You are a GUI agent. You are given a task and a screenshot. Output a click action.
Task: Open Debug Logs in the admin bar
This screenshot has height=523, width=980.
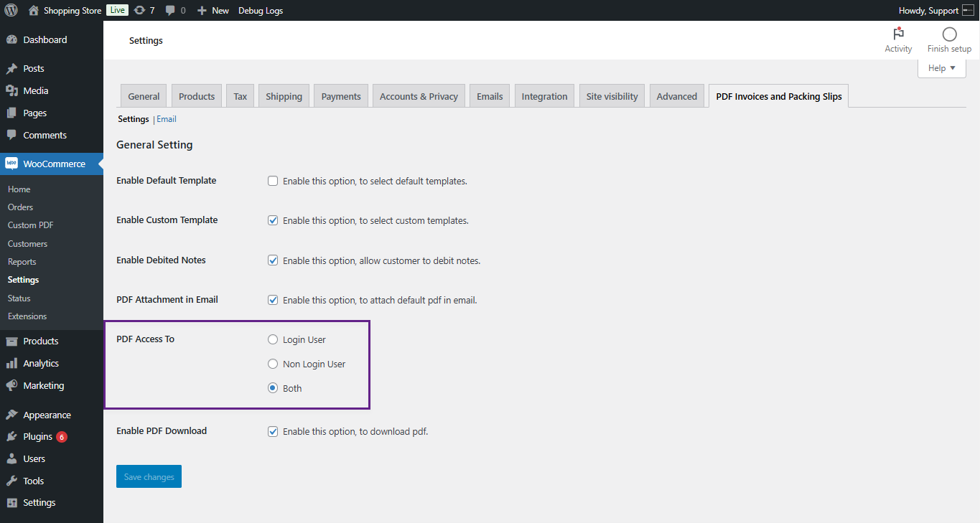(x=261, y=11)
